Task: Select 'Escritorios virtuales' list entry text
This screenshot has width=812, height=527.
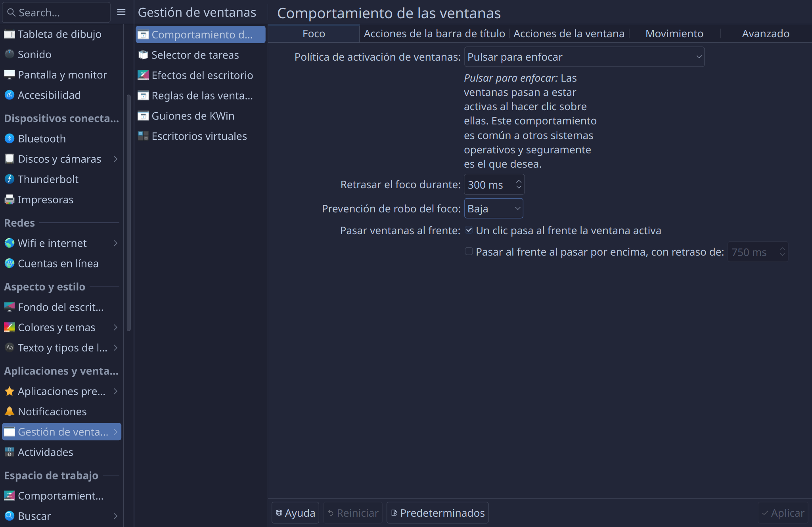Action: [199, 136]
